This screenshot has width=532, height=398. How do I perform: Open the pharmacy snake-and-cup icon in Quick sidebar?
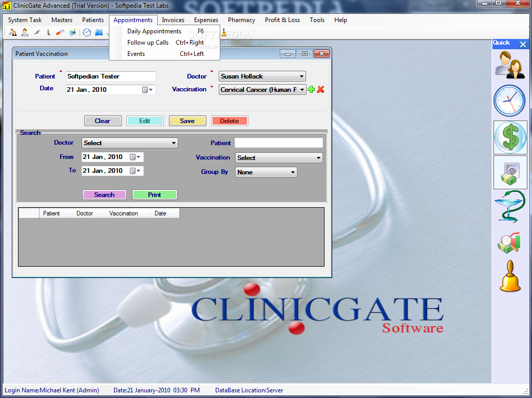pyautogui.click(x=510, y=207)
